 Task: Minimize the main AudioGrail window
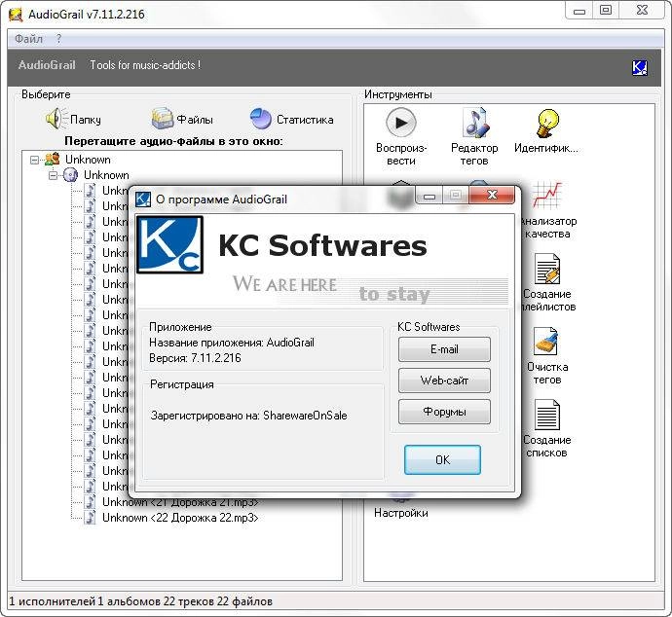click(579, 11)
